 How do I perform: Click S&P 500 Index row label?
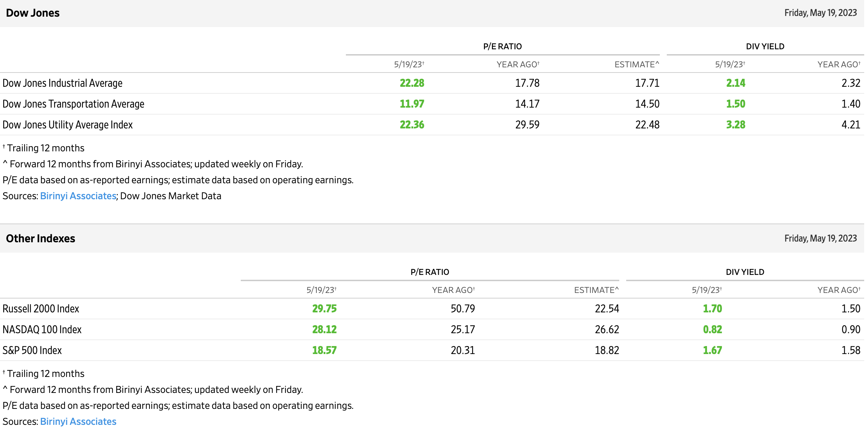(32, 350)
